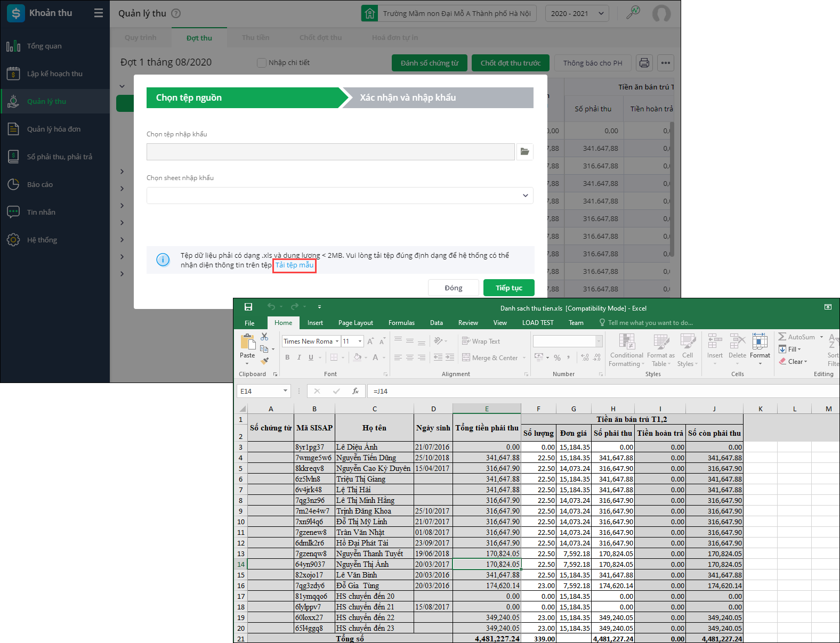Switch to the Quy trình tab

point(141,38)
